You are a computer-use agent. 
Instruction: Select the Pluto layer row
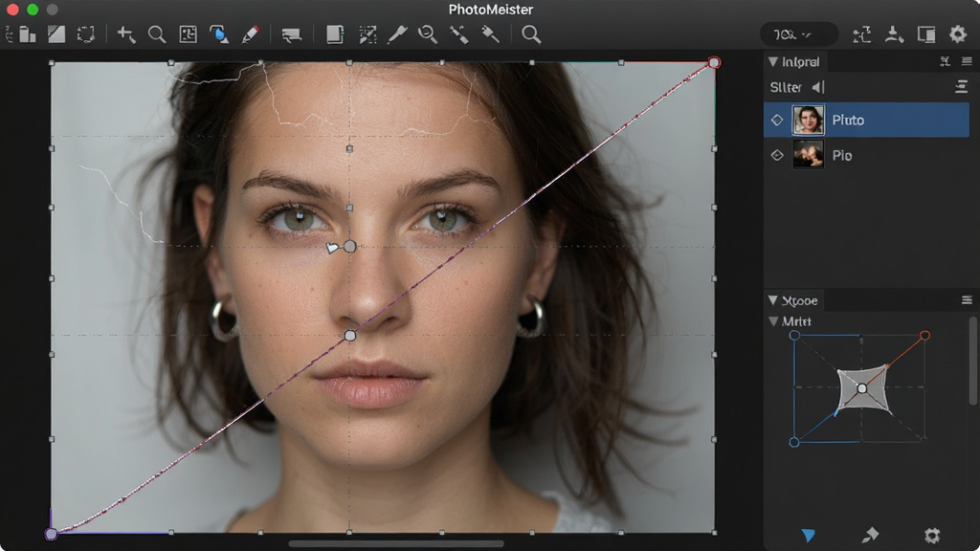tap(866, 120)
